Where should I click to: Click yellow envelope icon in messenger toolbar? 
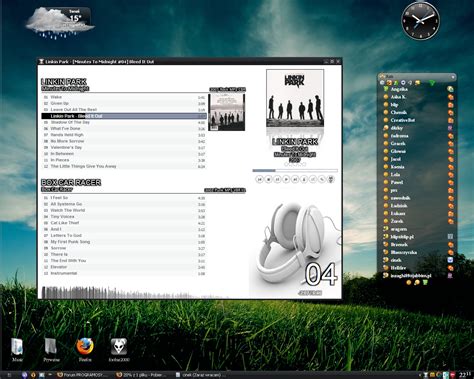click(417, 83)
